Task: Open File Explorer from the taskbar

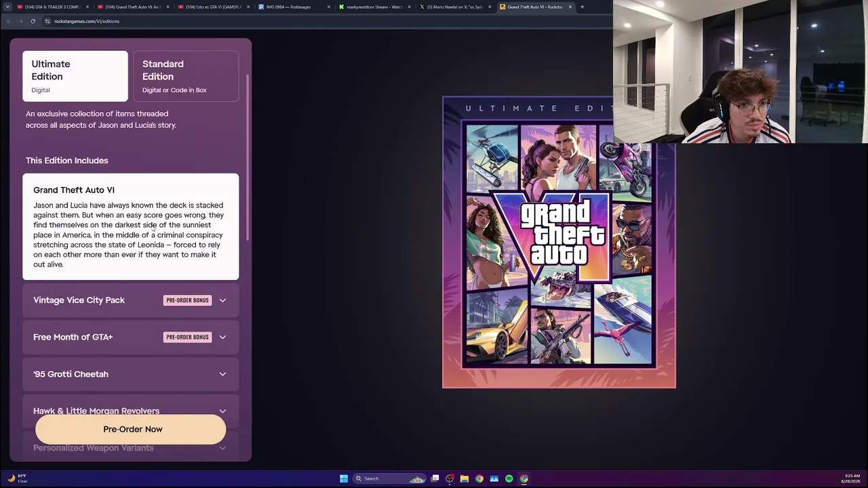Action: (465, 479)
